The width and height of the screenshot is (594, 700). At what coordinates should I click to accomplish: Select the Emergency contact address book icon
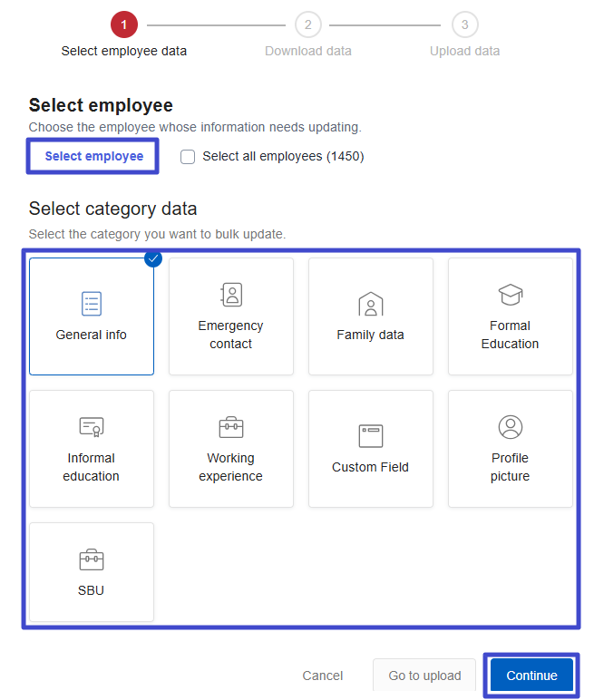[231, 295]
